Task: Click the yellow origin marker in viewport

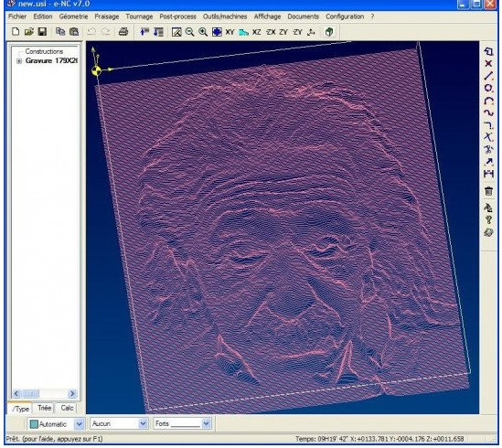Action: click(96, 70)
